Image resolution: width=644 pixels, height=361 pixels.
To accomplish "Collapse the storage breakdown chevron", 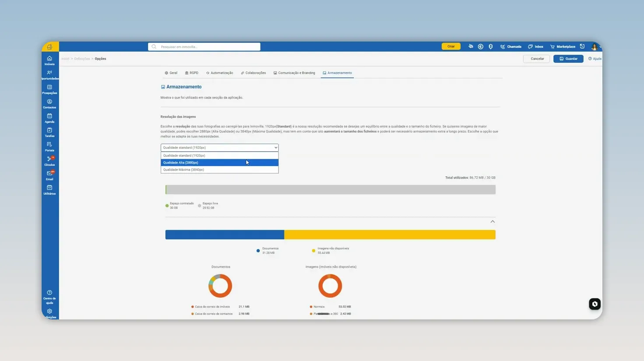I will pos(492,222).
